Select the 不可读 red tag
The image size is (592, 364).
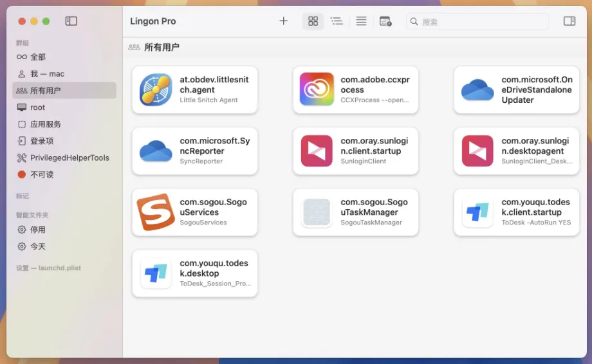click(64, 175)
